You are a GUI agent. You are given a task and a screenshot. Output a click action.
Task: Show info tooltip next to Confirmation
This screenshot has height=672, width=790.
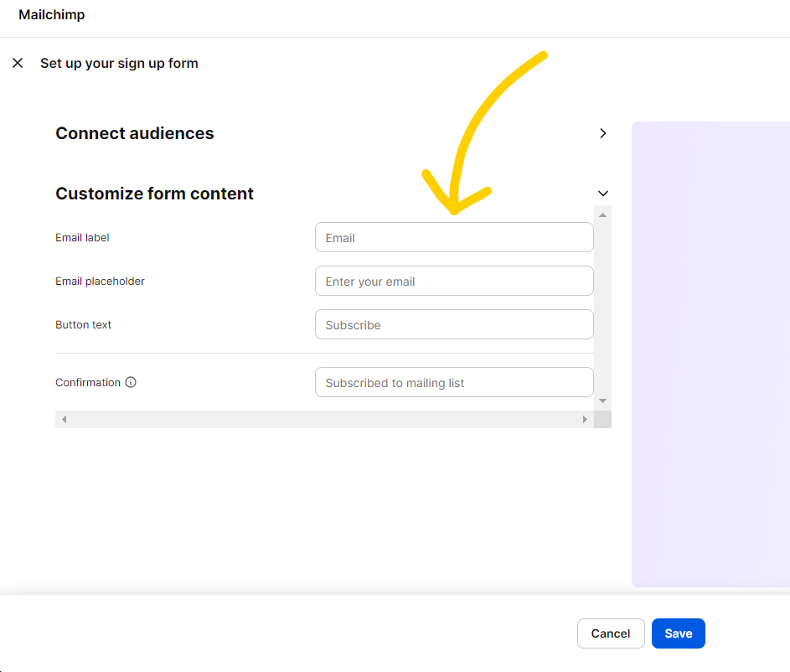tap(131, 382)
